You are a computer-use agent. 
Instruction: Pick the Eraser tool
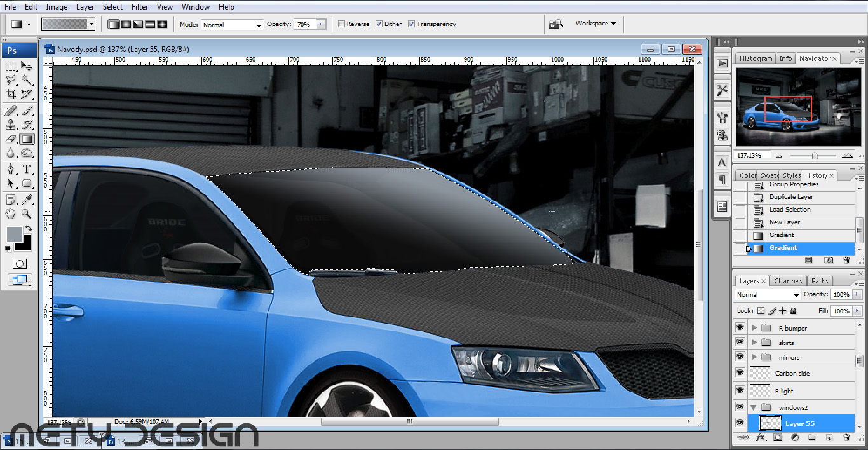(11, 139)
